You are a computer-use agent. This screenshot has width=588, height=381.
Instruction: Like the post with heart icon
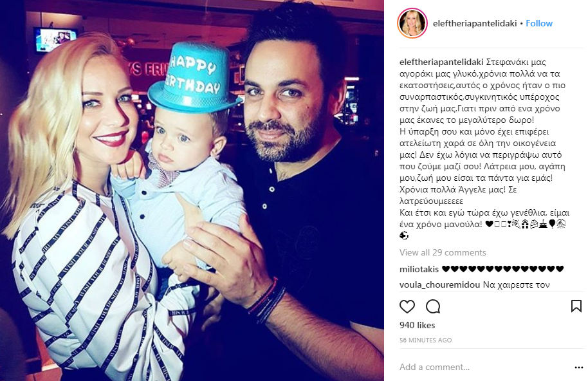coord(407,306)
